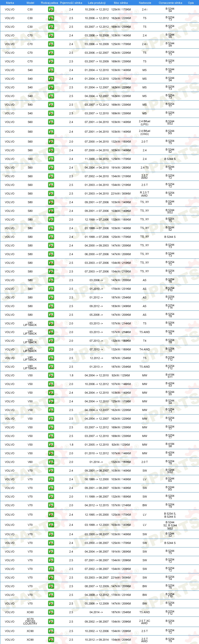Screen dimensions: 199x644
Task: Click the fuel icon in the S40 103kW / 140KM row
Action: (51, 70)
